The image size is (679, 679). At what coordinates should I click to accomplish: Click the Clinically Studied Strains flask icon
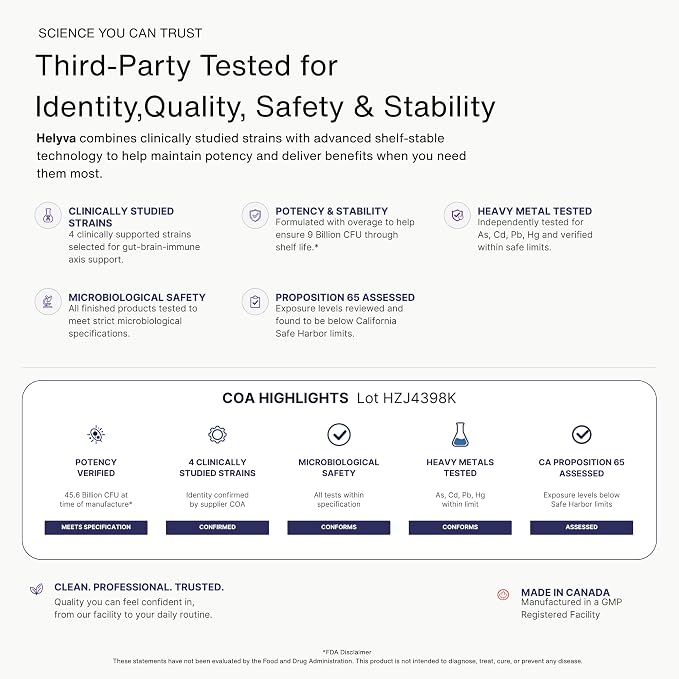(48, 215)
